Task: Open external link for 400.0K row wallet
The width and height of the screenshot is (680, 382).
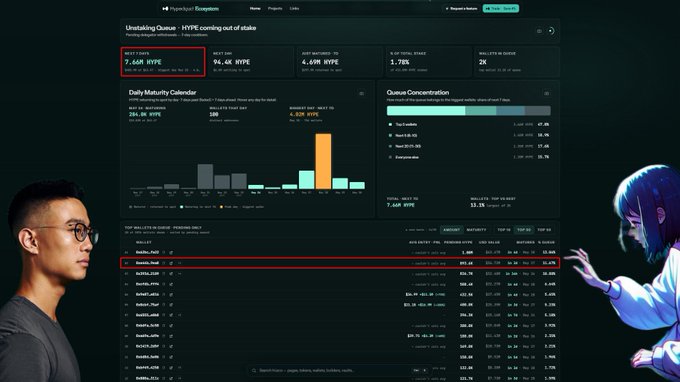Action: (171, 305)
